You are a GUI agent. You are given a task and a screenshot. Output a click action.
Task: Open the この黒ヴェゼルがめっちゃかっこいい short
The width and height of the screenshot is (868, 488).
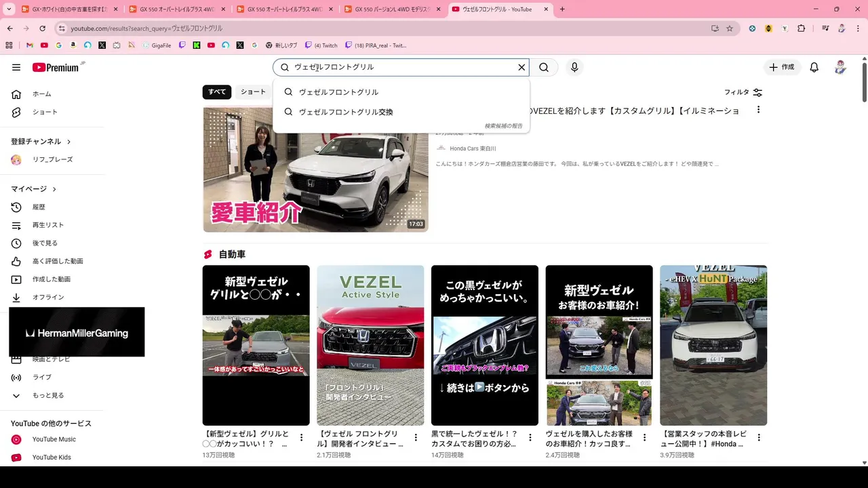coord(485,345)
